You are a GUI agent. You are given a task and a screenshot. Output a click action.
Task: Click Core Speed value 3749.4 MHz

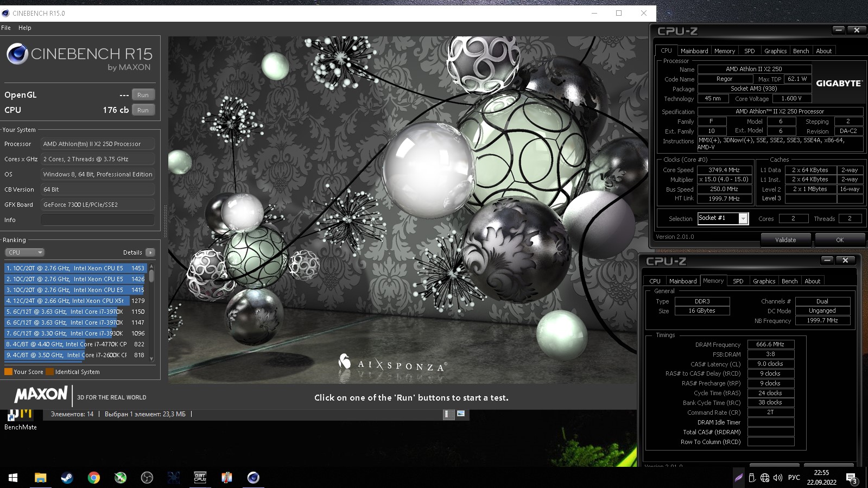724,170
